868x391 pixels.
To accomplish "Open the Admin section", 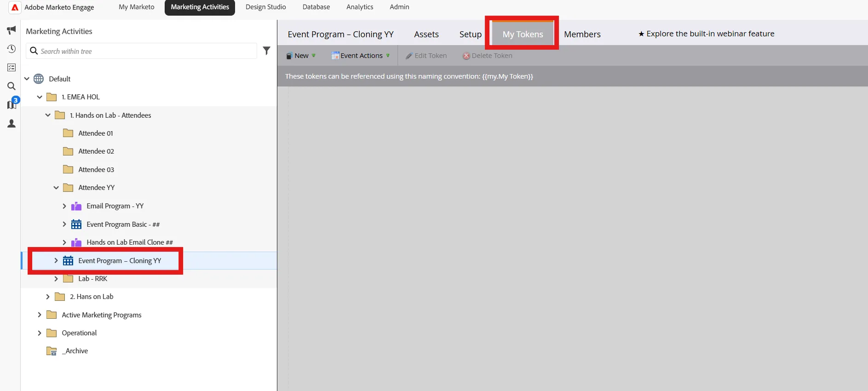I will (399, 7).
